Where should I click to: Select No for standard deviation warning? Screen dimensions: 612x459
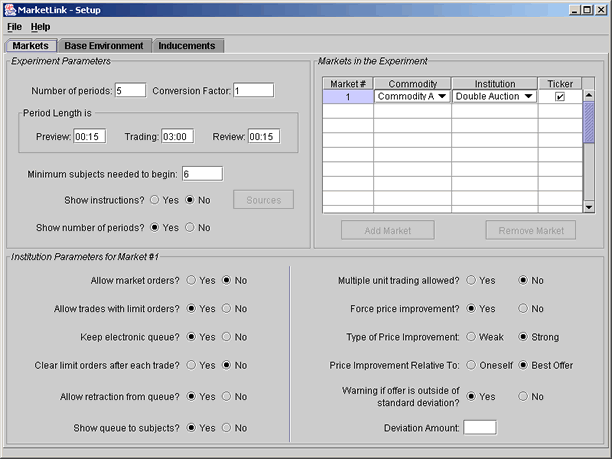click(523, 397)
